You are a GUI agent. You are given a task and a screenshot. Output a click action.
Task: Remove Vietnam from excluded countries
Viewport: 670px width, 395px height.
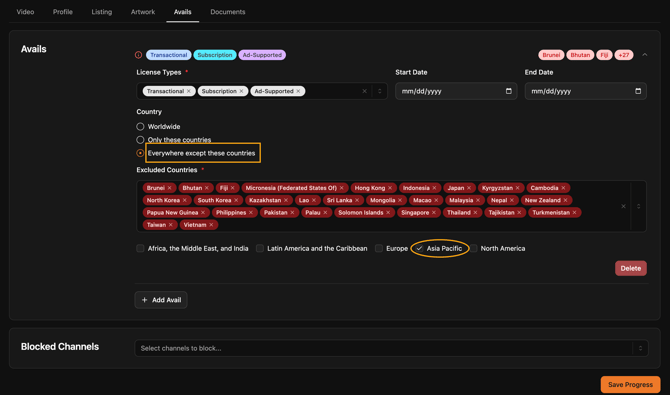click(211, 225)
